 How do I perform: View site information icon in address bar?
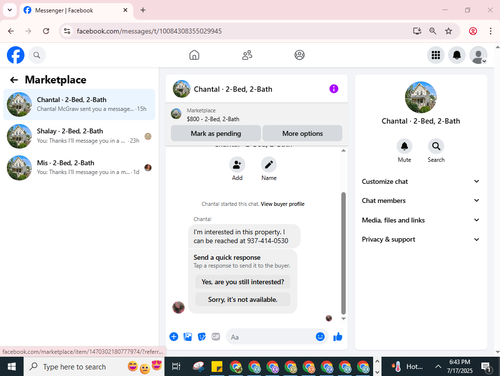(x=67, y=31)
